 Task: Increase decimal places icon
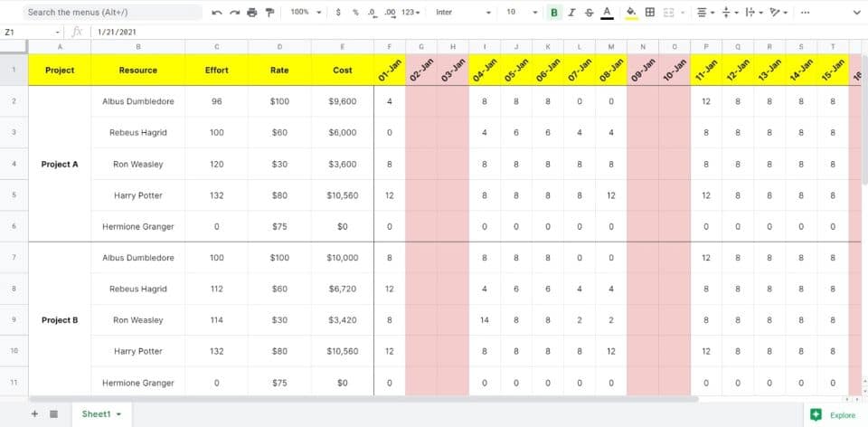[390, 12]
